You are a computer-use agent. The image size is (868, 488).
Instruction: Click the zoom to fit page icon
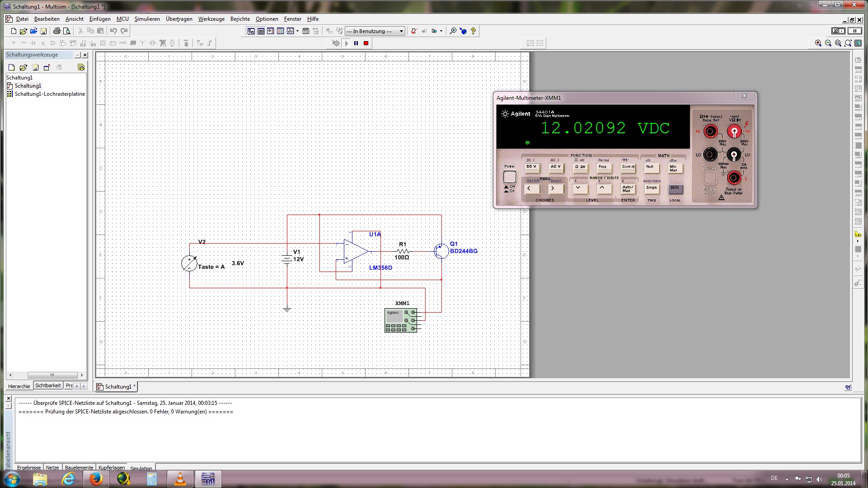(848, 43)
